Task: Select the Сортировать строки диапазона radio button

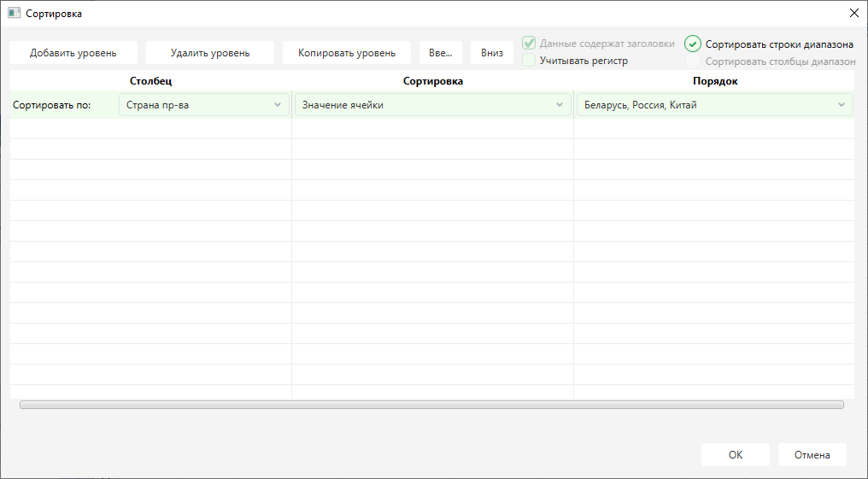Action: click(693, 44)
